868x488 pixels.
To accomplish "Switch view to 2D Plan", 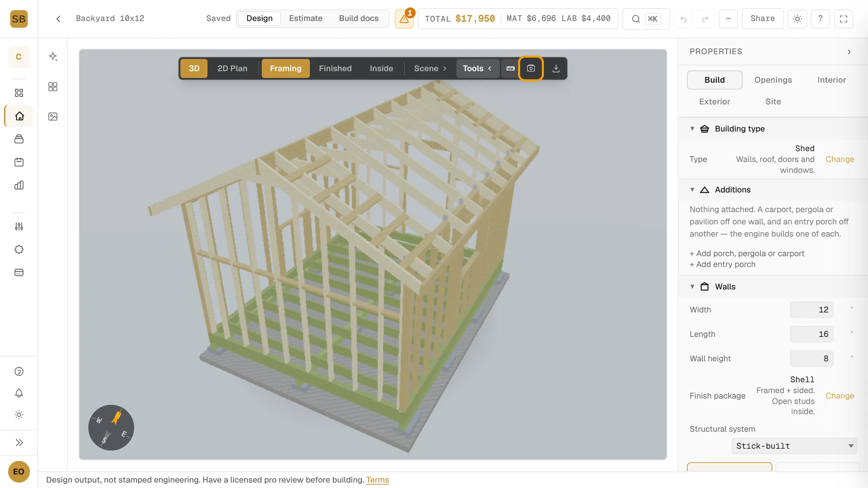I will coord(232,68).
